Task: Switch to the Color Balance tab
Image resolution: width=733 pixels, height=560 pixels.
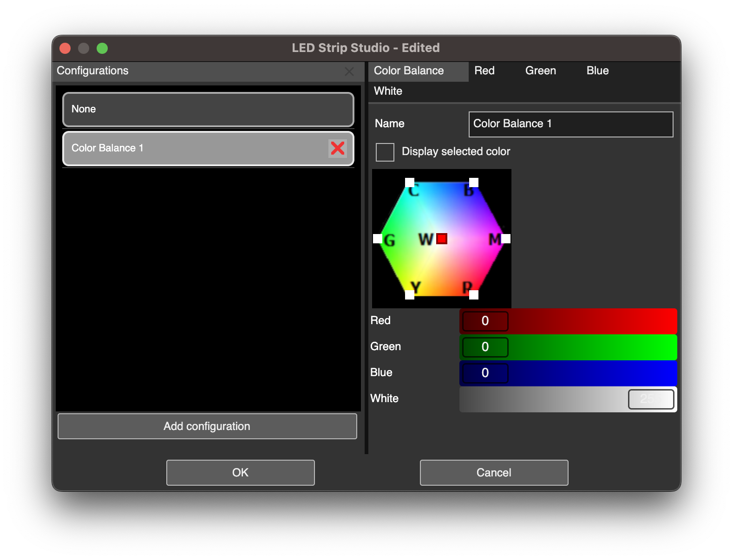Action: point(419,71)
